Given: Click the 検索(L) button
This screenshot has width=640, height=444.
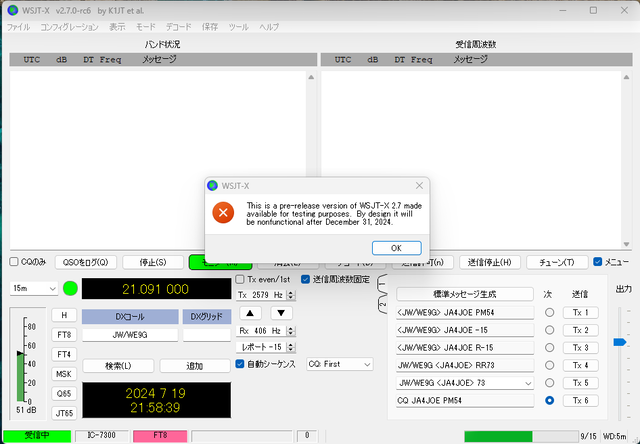Looking at the screenshot, I should [118, 366].
